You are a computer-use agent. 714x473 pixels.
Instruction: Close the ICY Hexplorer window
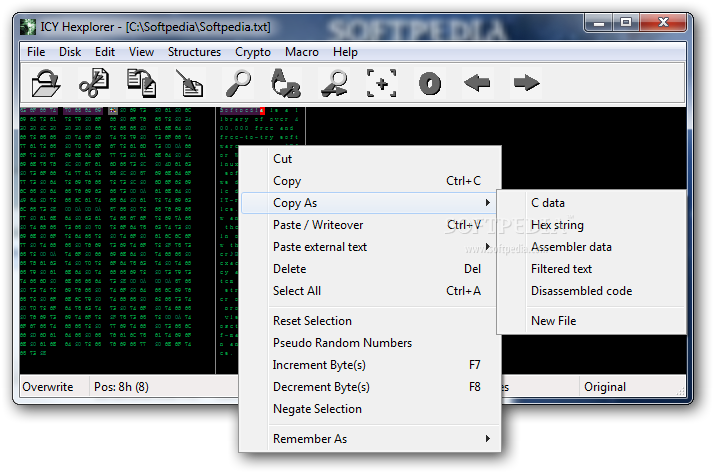point(663,23)
